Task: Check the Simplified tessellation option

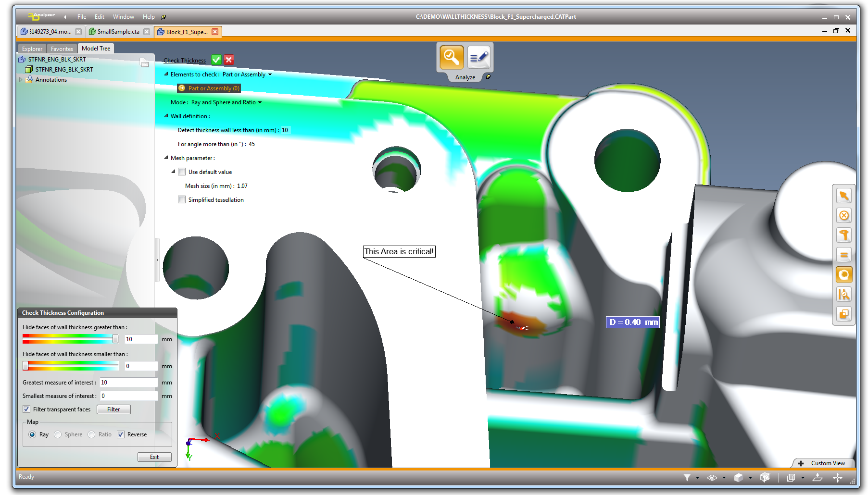Action: pos(182,199)
